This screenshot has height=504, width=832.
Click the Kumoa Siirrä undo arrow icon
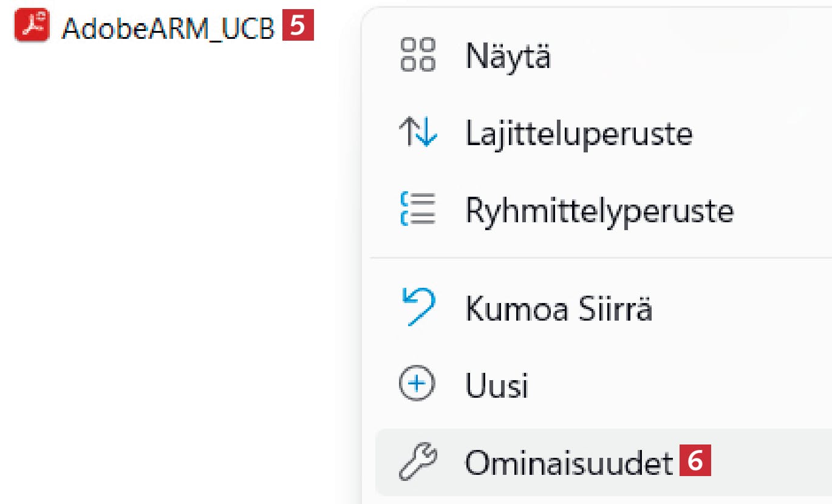click(x=418, y=307)
